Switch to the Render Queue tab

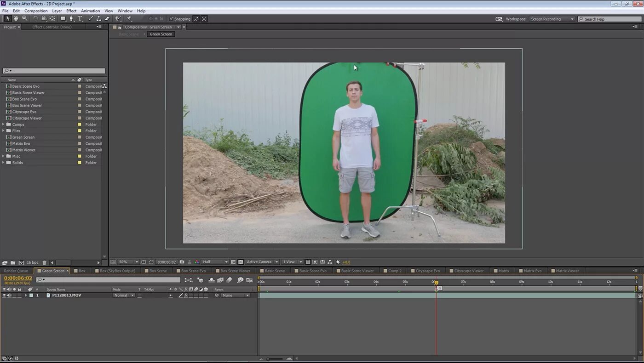(16, 271)
